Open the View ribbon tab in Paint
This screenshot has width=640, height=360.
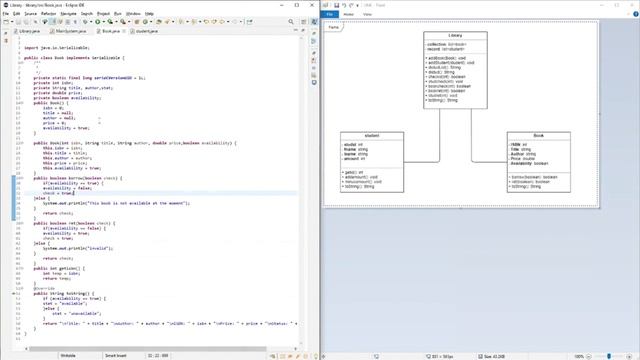367,14
